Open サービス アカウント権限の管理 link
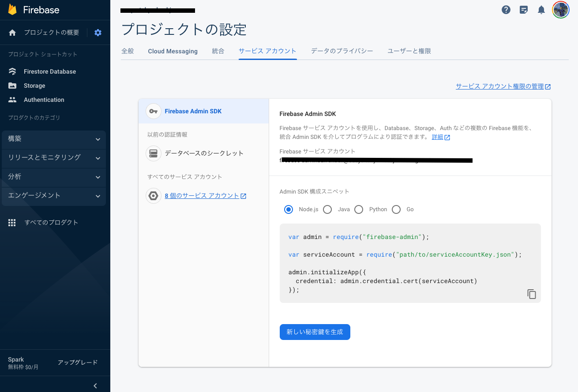The width and height of the screenshot is (578, 392). [500, 86]
